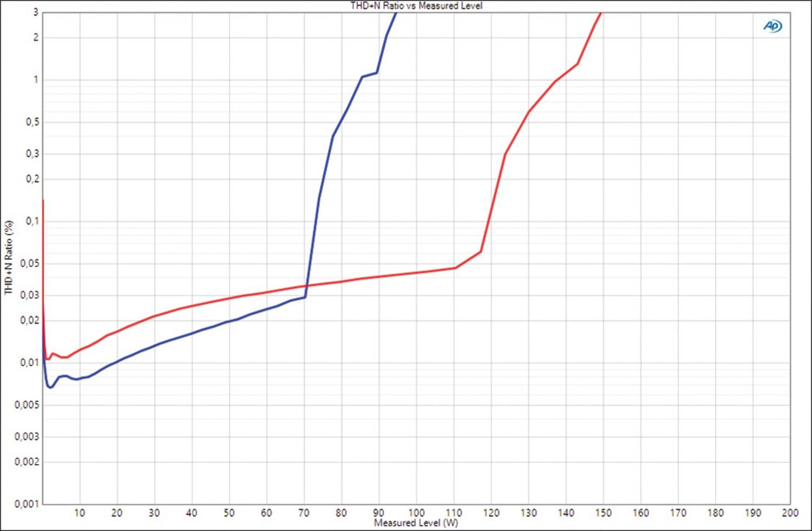Click x-axis tick label "90"
The height and width of the screenshot is (531, 812).
coord(378,513)
